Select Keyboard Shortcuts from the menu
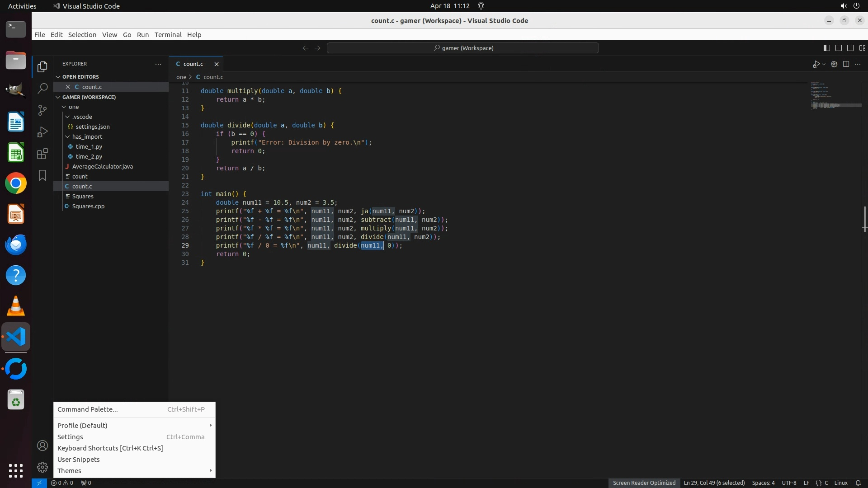Viewport: 868px width, 488px height. pos(110,448)
